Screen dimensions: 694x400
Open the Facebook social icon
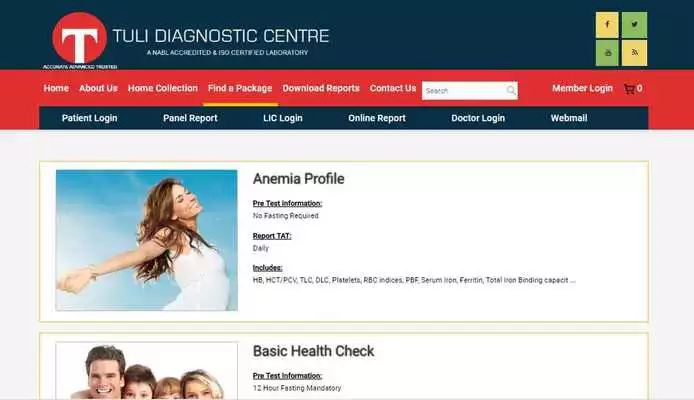click(x=607, y=24)
